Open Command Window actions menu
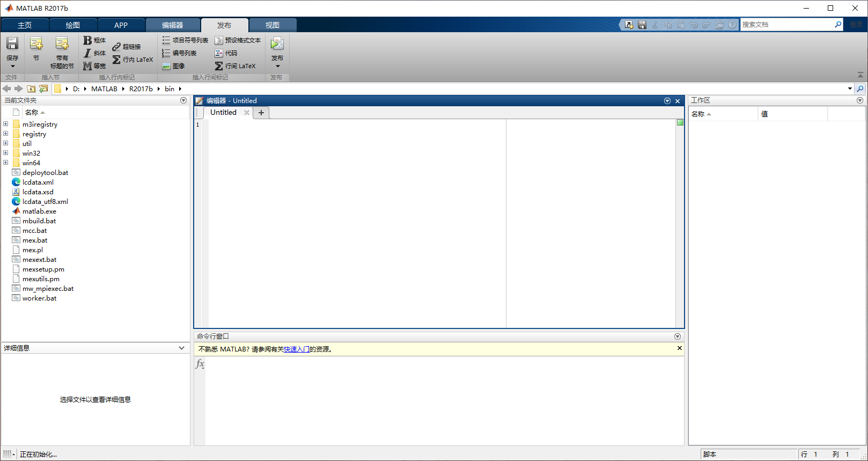This screenshot has width=868, height=461. (678, 336)
